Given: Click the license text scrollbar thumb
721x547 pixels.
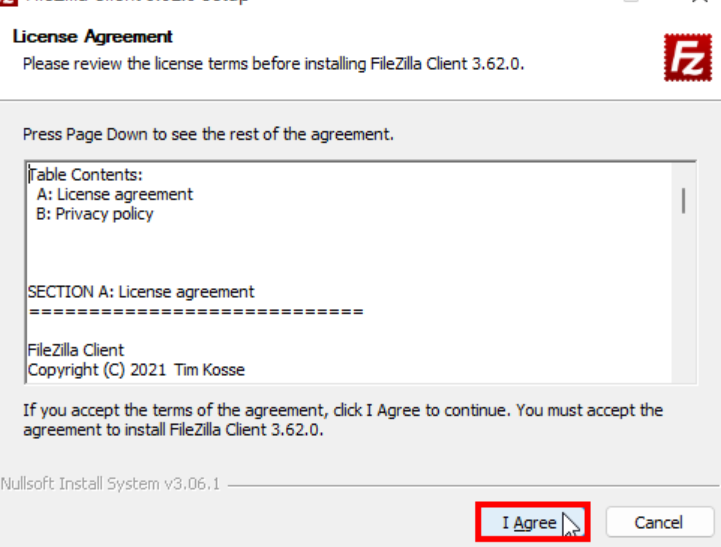Looking at the screenshot, I should [684, 200].
